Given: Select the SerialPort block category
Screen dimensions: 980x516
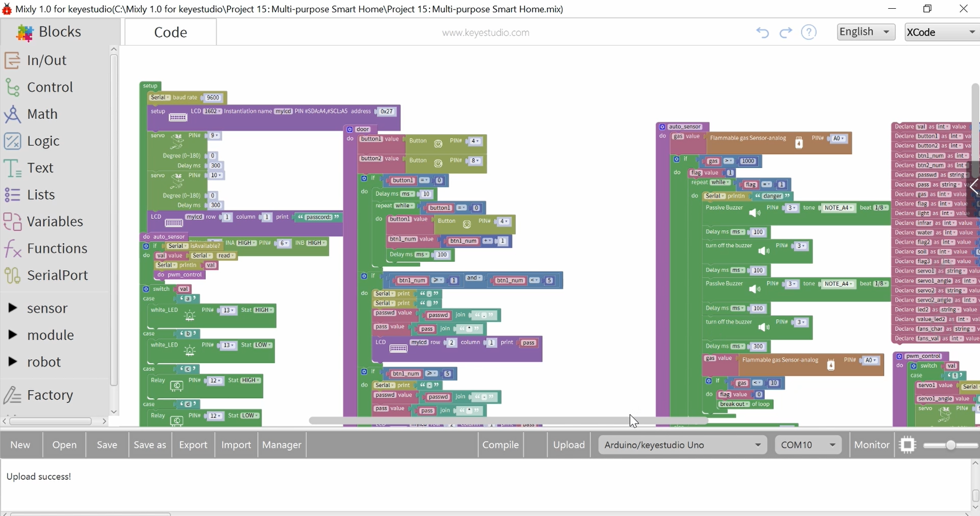Looking at the screenshot, I should click(57, 275).
